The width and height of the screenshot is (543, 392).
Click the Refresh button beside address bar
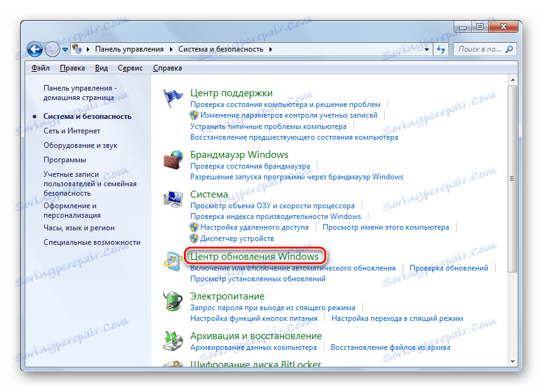coord(441,50)
